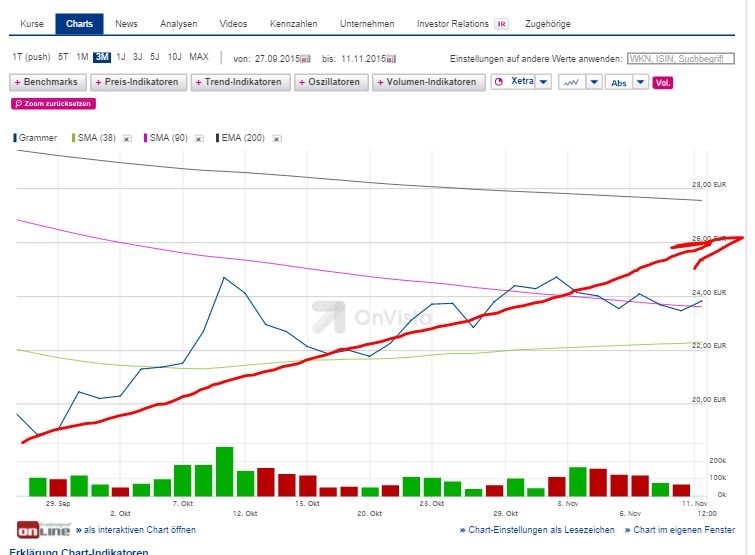Open the chart type dropdown arrow
This screenshot has height=555, width=755.
[594, 82]
